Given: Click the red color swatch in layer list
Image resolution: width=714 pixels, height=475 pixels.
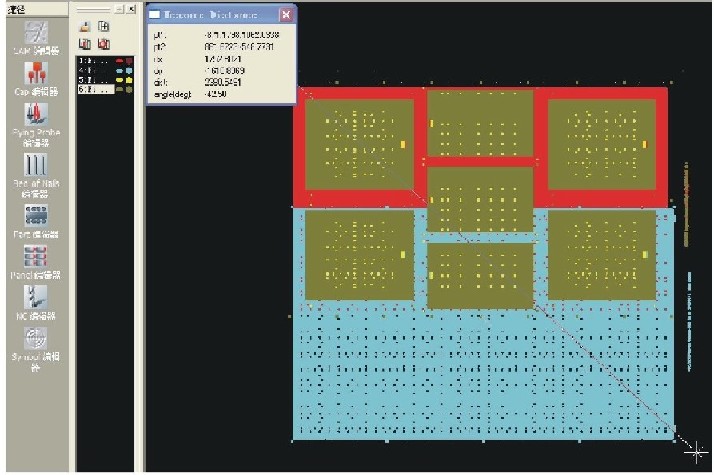Looking at the screenshot, I should 120,61.
